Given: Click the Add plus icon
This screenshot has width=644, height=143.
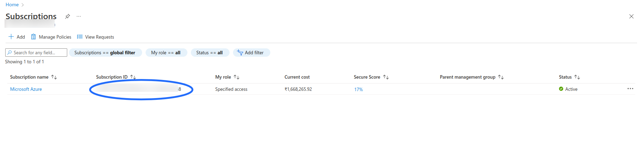Looking at the screenshot, I should coord(11,37).
